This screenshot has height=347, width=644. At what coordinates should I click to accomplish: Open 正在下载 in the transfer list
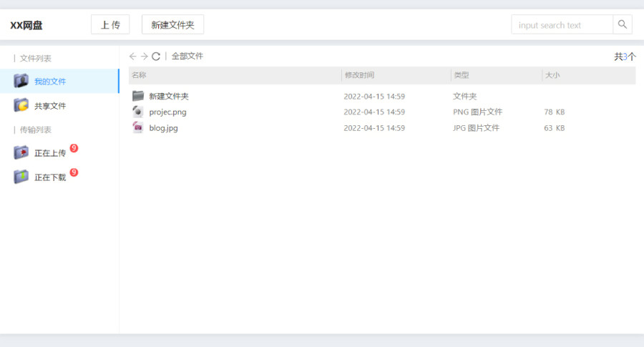pyautogui.click(x=50, y=177)
